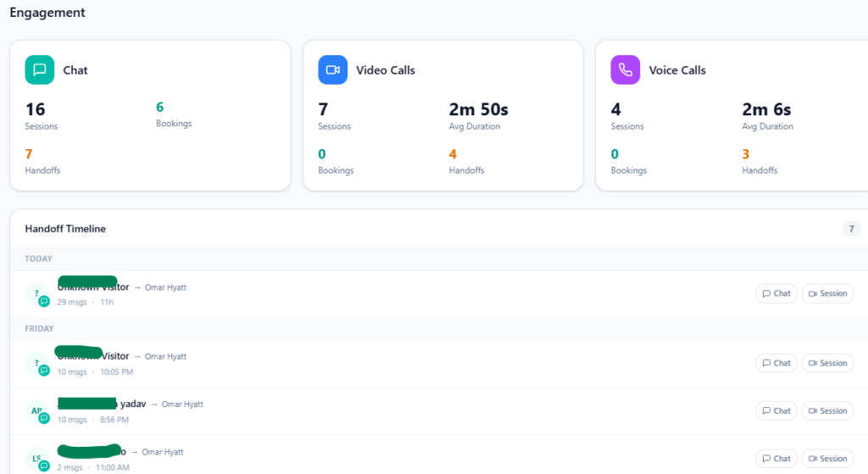View Session for the 10:05 PM handoff
This screenshot has width=868, height=474.
pos(827,363)
